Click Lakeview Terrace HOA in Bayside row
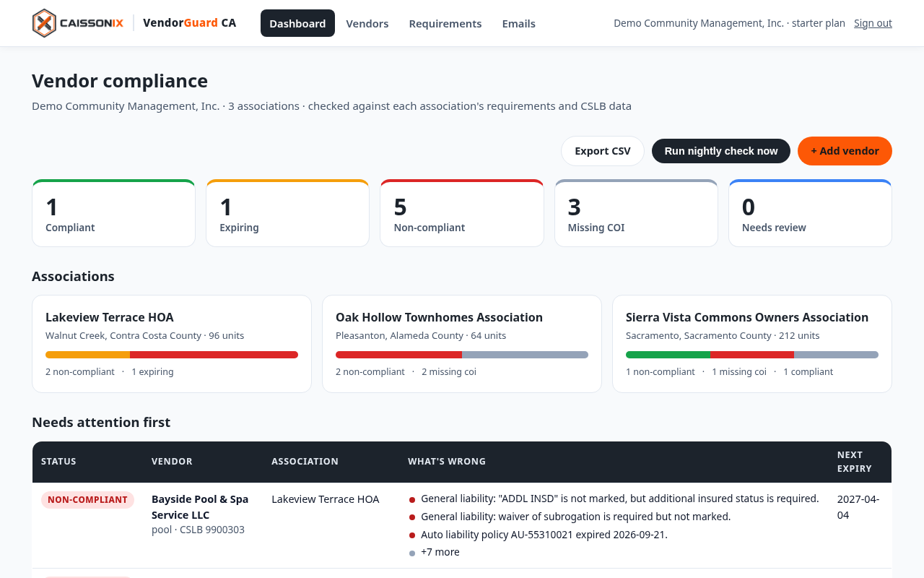 (325, 499)
